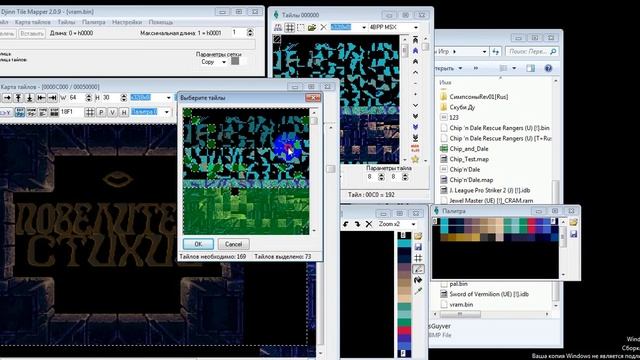The width and height of the screenshot is (640, 360).
Task: Click open folder icon in Tiles window toolbar
Action: [312, 27]
